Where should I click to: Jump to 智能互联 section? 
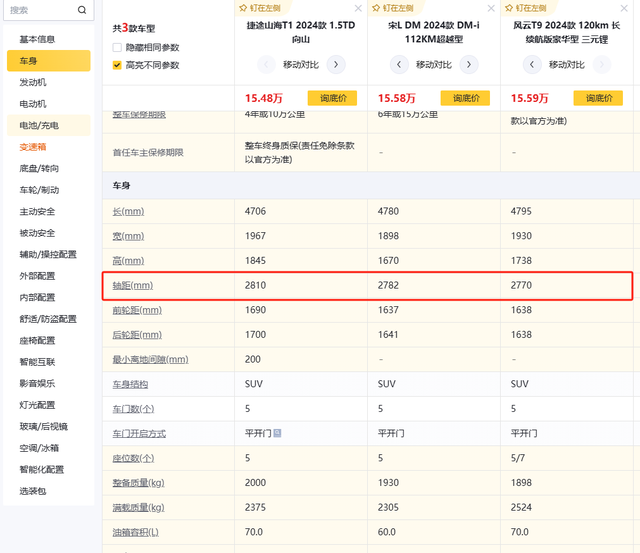point(37,362)
